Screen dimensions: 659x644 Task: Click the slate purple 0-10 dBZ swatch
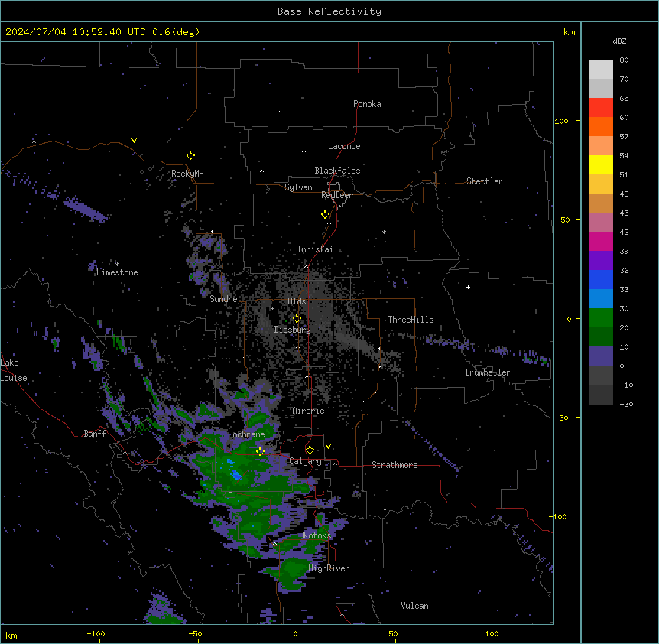(x=601, y=356)
